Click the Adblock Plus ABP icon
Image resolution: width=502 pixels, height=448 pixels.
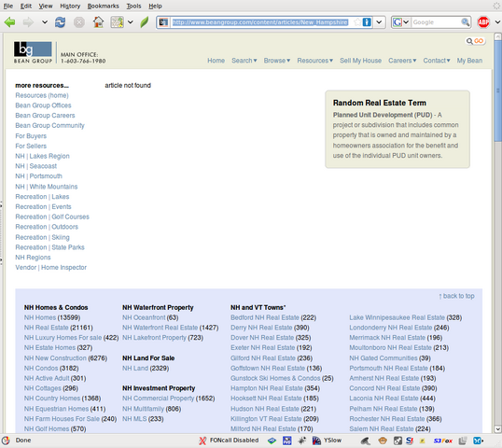[x=483, y=22]
